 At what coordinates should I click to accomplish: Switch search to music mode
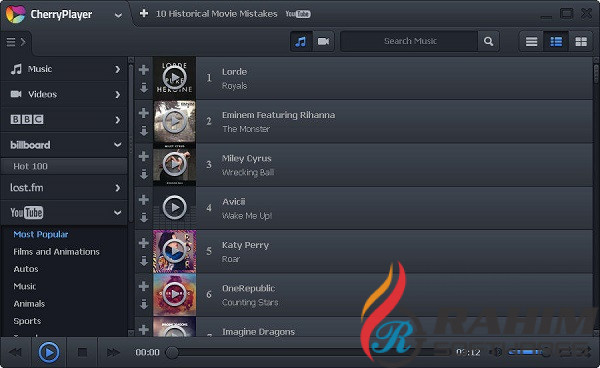pyautogui.click(x=301, y=41)
